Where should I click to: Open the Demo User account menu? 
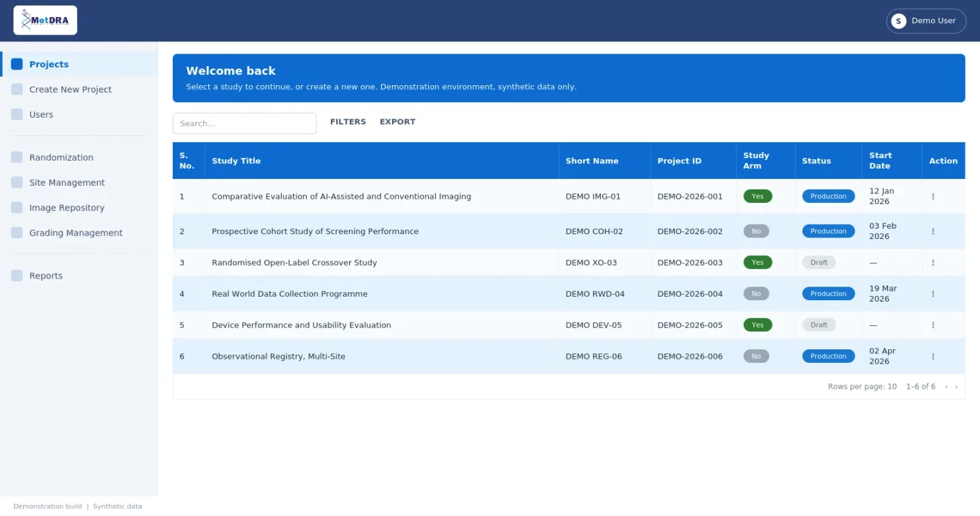tap(926, 21)
